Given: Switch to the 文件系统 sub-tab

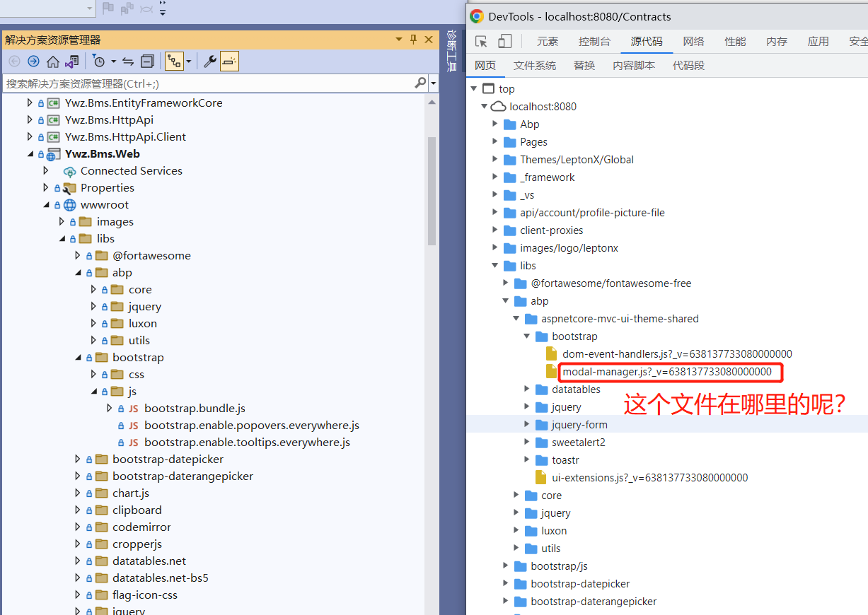Looking at the screenshot, I should click(535, 66).
